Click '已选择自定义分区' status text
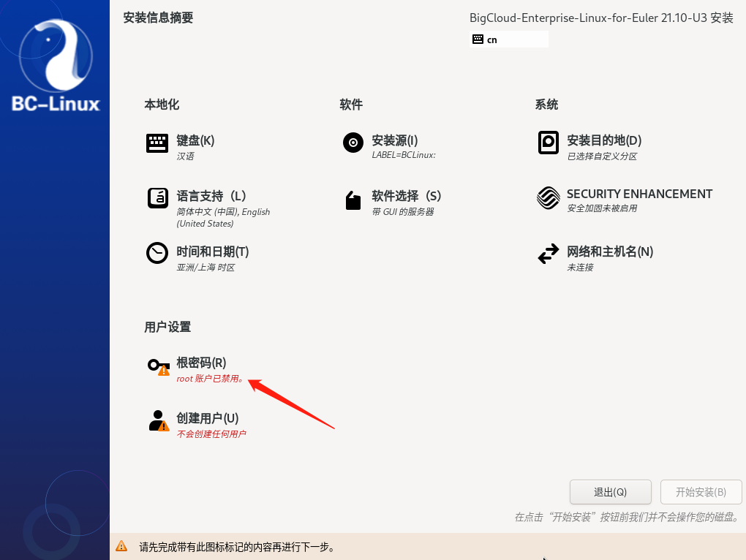Screen dimensions: 746x560 (x=602, y=156)
